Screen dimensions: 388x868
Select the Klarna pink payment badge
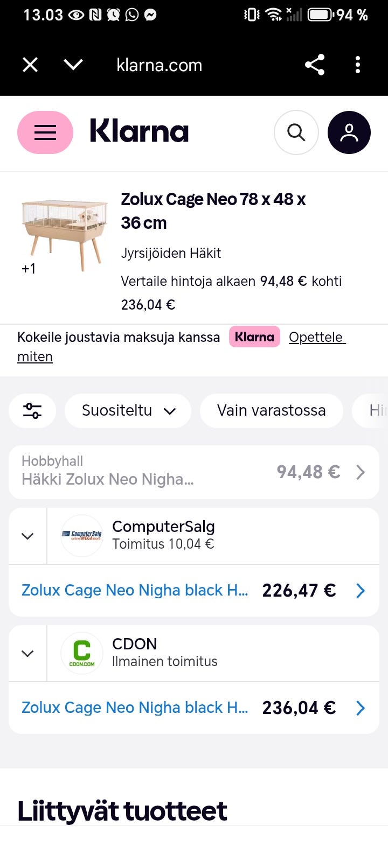click(x=254, y=337)
